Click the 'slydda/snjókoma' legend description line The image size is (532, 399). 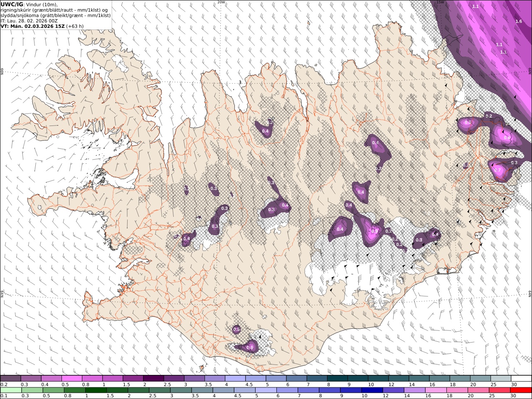(x=55, y=15)
